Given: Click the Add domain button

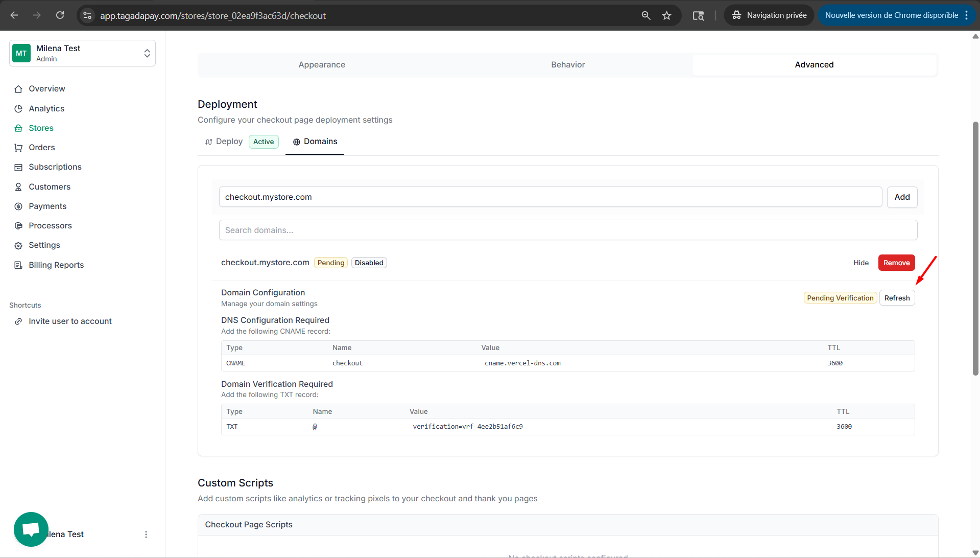Looking at the screenshot, I should click(x=902, y=197).
